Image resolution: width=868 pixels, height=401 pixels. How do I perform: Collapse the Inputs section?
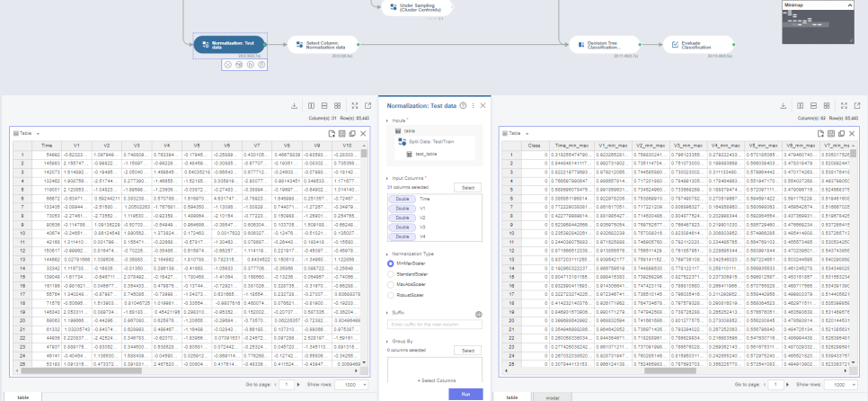click(387, 120)
